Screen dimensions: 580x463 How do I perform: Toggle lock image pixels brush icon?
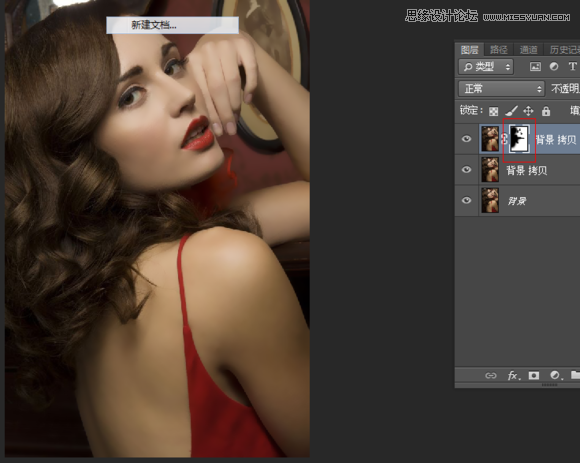(x=511, y=111)
